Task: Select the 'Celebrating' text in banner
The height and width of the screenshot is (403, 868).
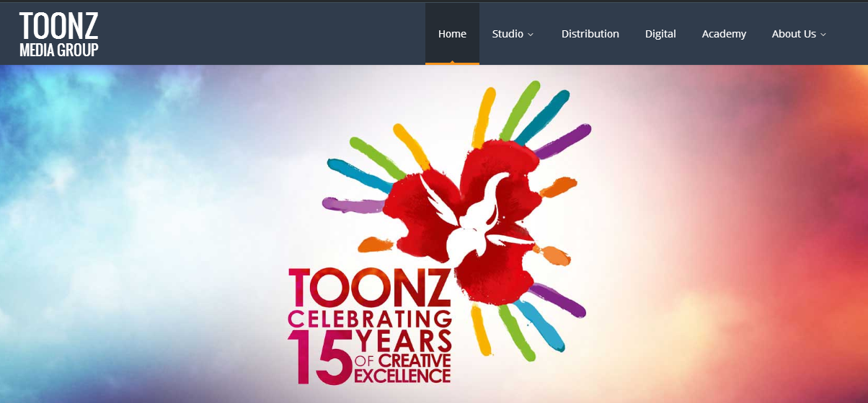Action: pyautogui.click(x=369, y=319)
